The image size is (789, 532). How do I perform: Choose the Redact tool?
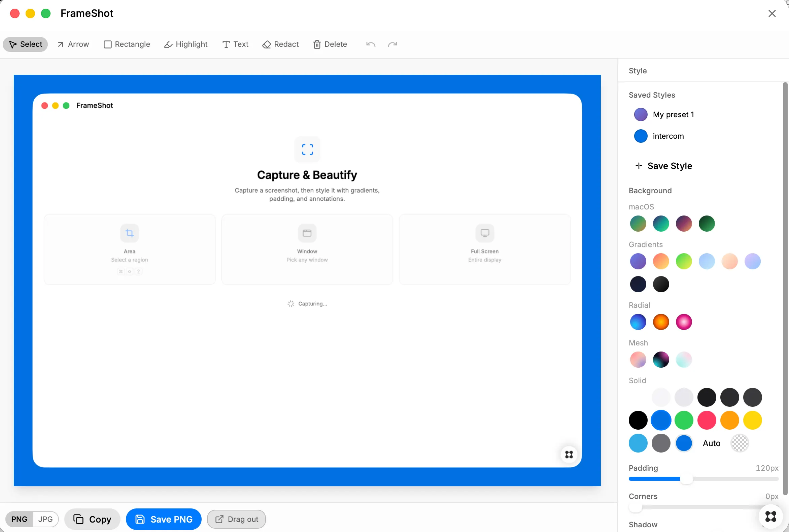(x=280, y=44)
